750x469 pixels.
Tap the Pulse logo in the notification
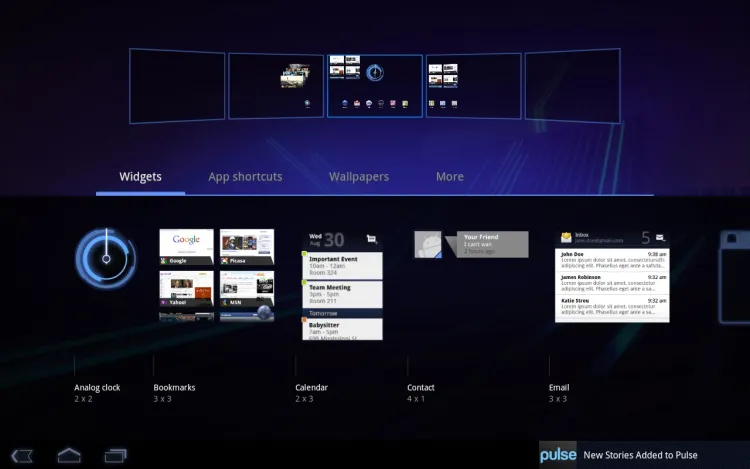[558, 455]
